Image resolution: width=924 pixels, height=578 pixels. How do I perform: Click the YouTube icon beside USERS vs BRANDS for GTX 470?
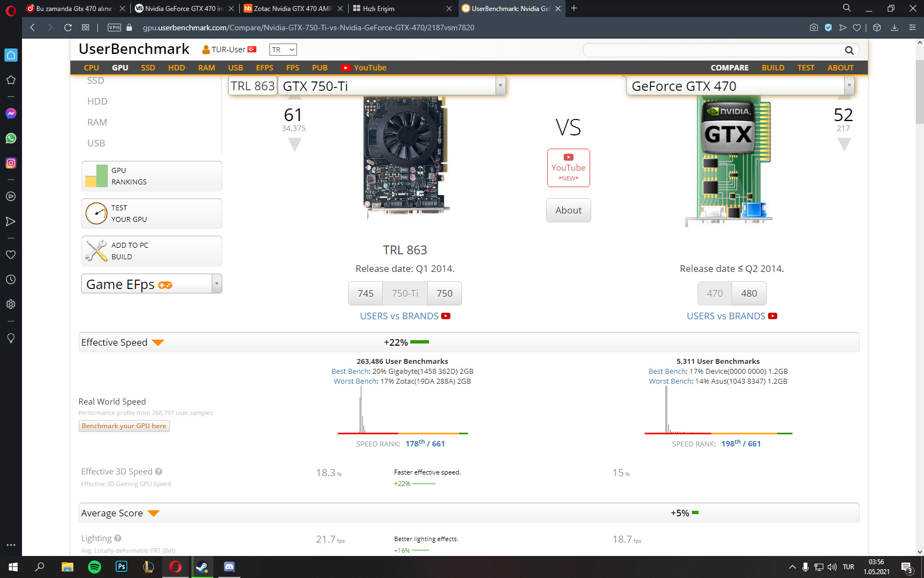click(x=773, y=316)
